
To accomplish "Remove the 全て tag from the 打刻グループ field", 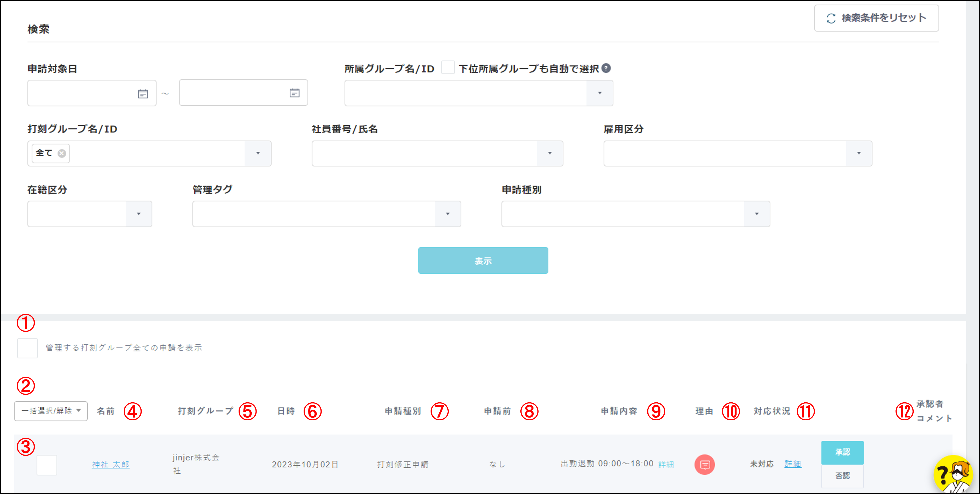I will [x=62, y=153].
